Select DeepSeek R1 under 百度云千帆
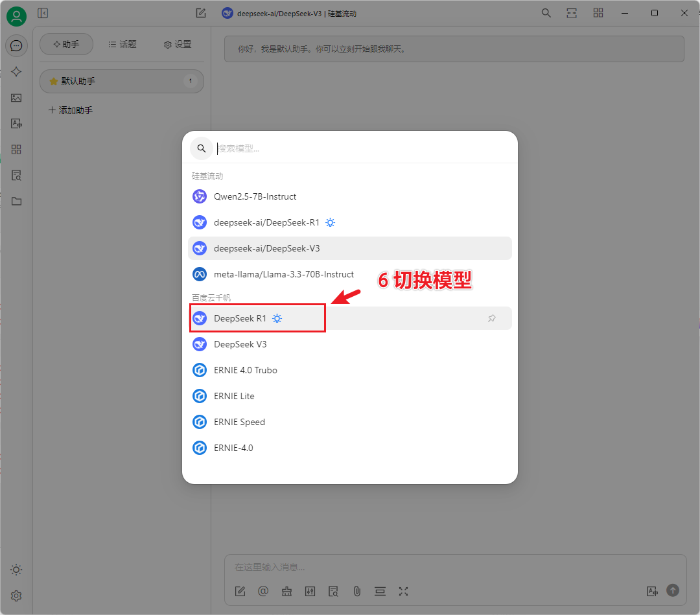 point(350,318)
